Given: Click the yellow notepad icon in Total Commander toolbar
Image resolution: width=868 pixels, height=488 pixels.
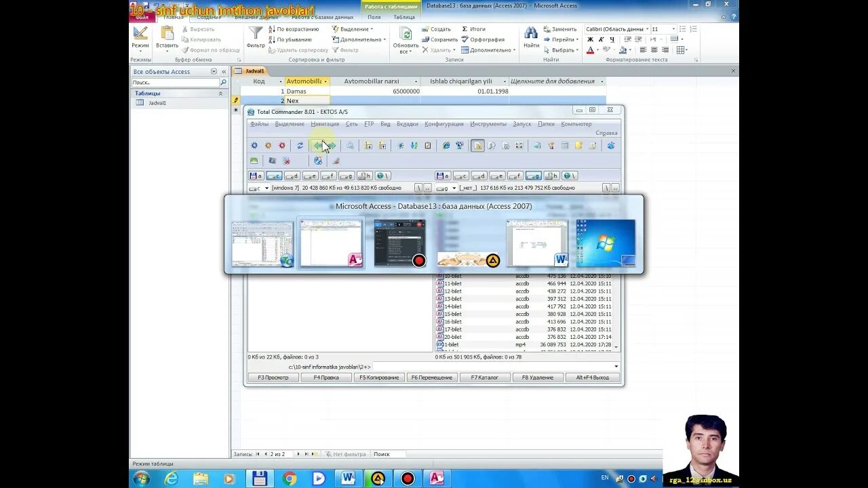Looking at the screenshot, I should pyautogui.click(x=578, y=145).
